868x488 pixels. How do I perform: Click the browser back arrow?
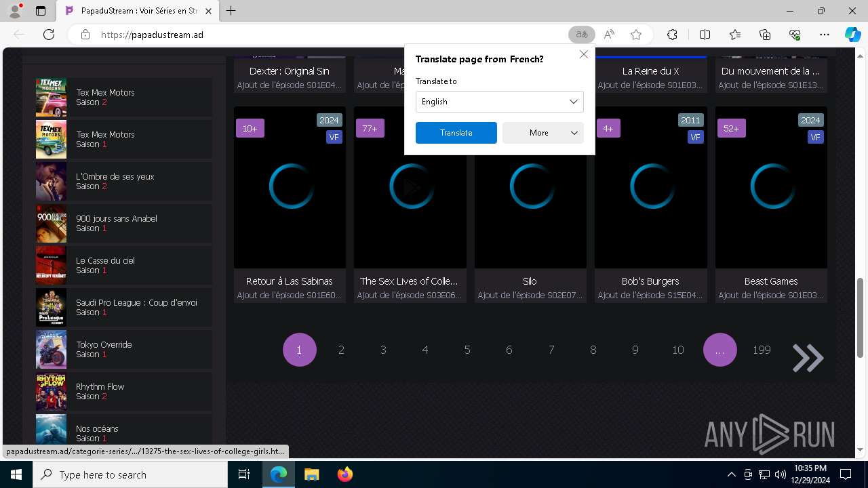[x=19, y=35]
